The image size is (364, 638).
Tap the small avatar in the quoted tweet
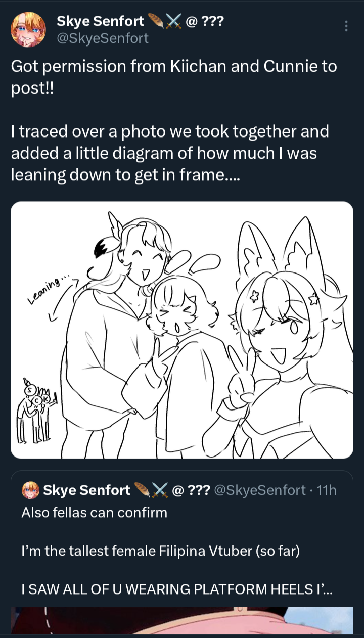31,490
